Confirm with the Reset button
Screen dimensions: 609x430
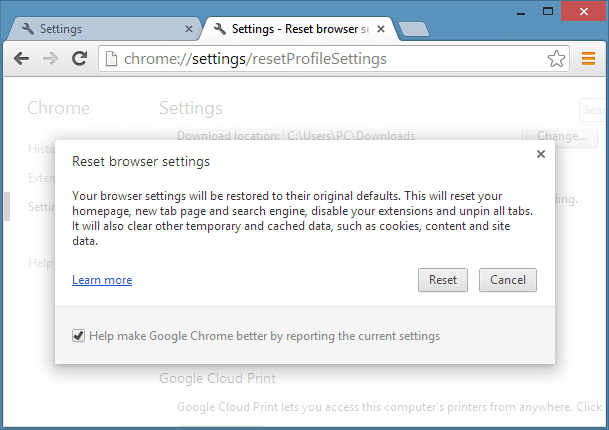click(x=443, y=280)
